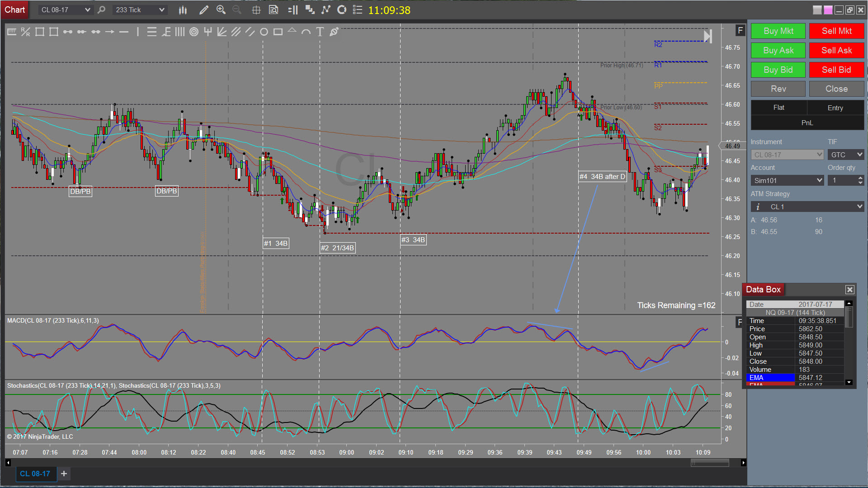
Task: Click the Sell Mkt button
Action: pos(836,31)
